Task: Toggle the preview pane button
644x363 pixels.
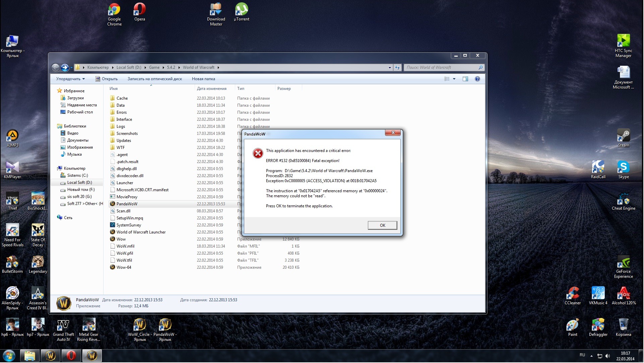Action: point(465,79)
